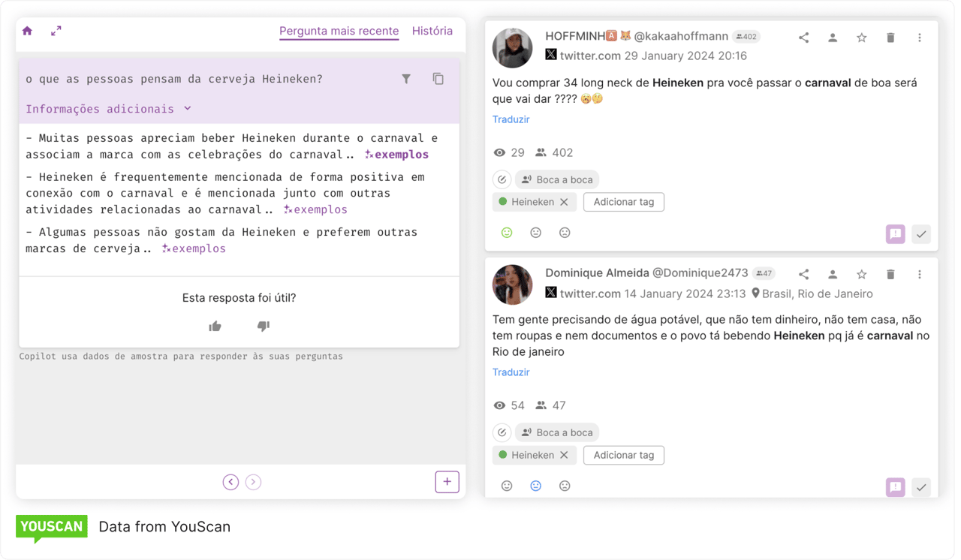Click Traduzir link under the HOFFMINH post
The image size is (961, 560).
tap(511, 119)
